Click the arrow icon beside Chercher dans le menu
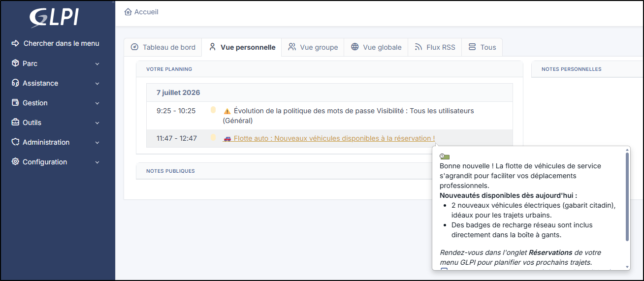 tap(15, 43)
